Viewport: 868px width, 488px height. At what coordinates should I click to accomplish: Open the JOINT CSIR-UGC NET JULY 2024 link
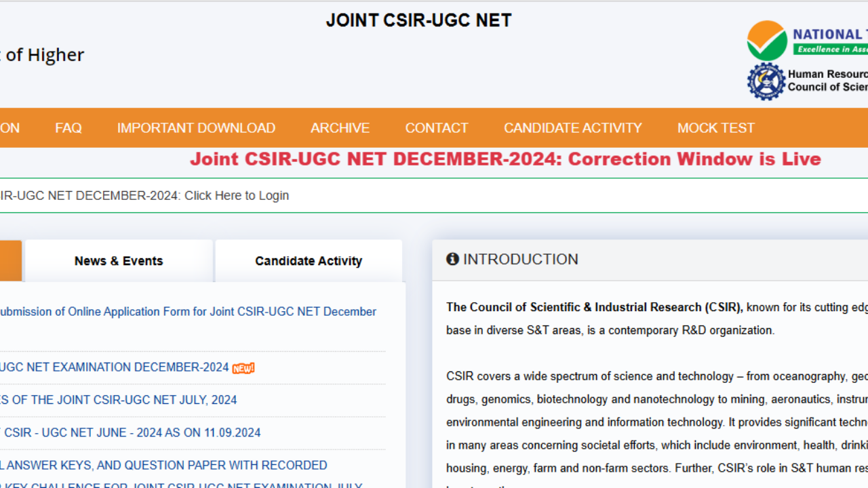[119, 400]
